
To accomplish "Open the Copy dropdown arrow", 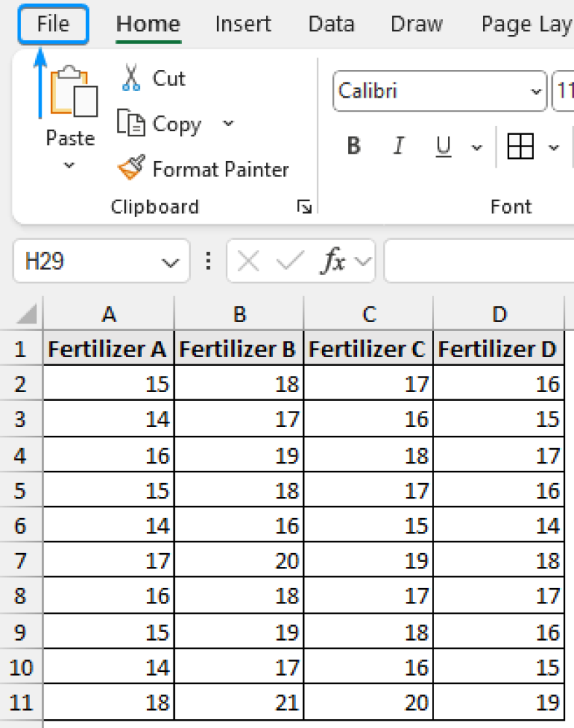I will 227,124.
